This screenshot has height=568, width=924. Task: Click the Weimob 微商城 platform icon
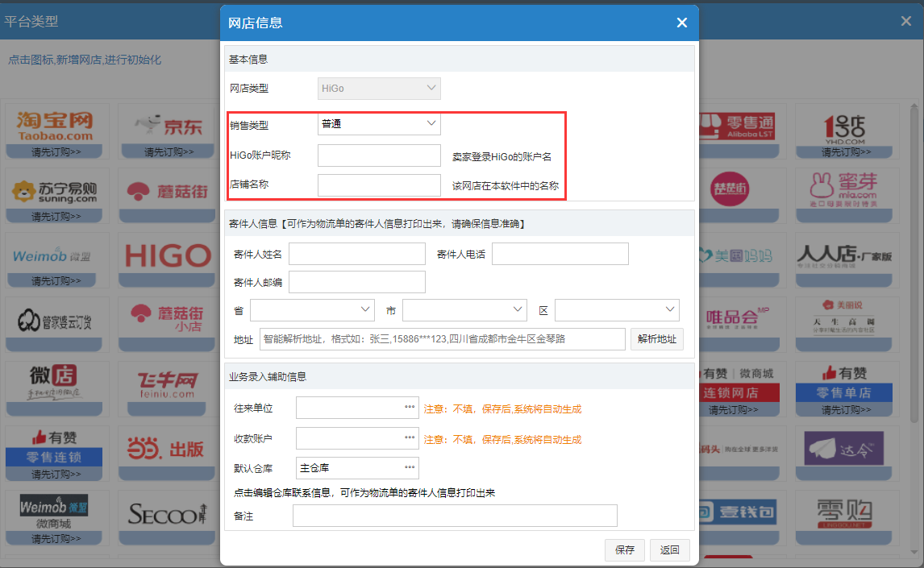click(54, 512)
